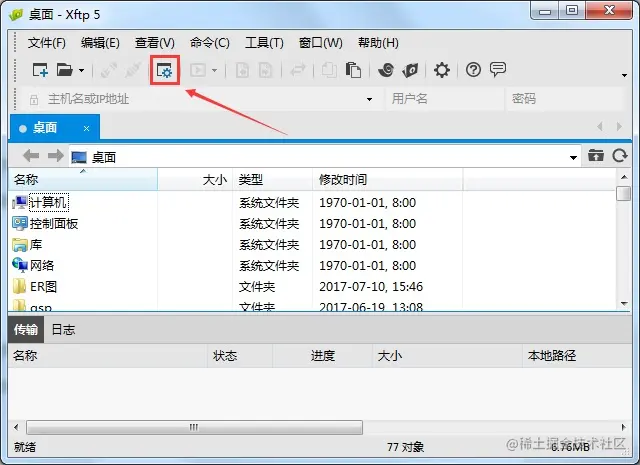The height and width of the screenshot is (465, 640).
Task: Click the paste clipboard icon
Action: 353,70
